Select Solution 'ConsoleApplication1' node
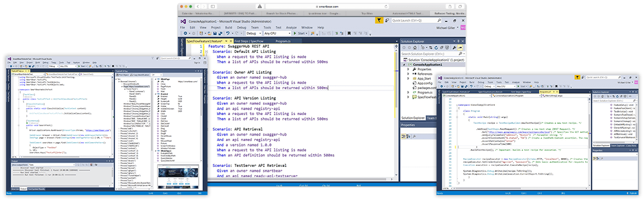 coord(434,60)
